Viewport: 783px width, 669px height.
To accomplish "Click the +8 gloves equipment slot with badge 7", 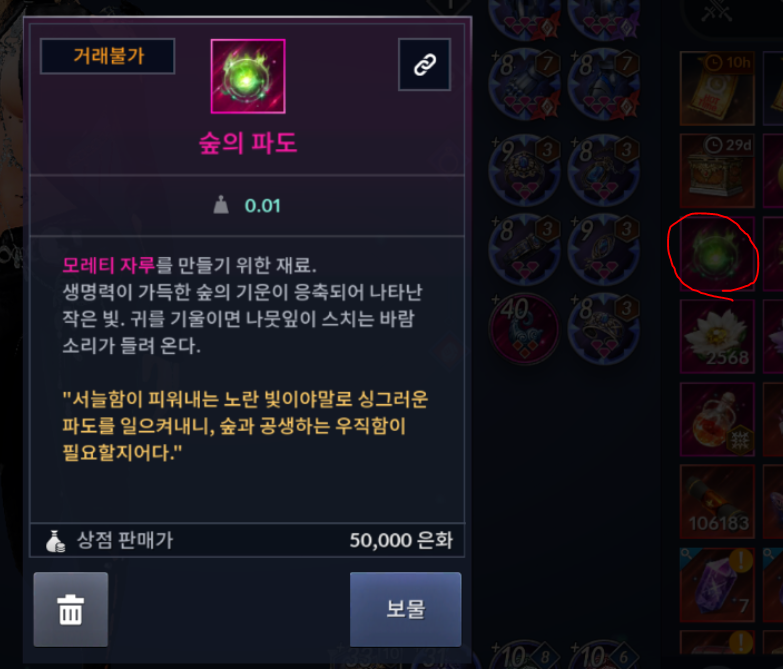I will click(x=524, y=84).
